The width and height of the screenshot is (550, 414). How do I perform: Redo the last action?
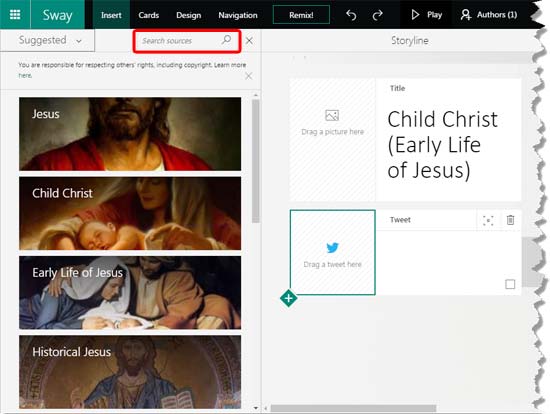pos(377,15)
